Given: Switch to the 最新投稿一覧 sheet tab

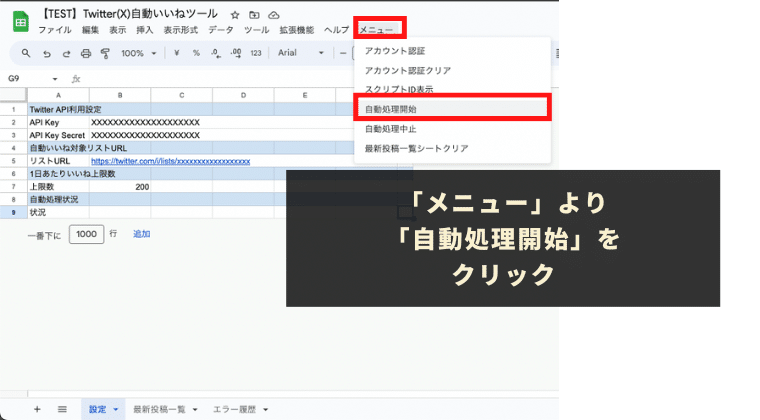Looking at the screenshot, I should (159, 409).
